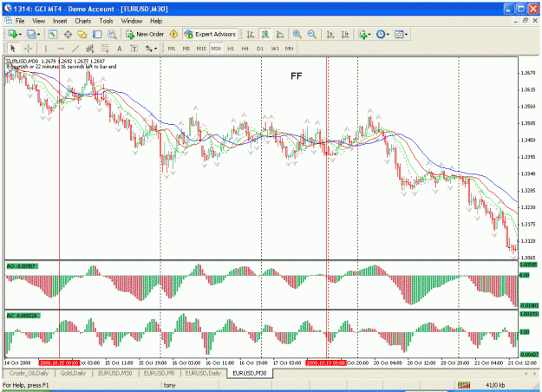Select the Fibonacci Retracement tool
Screen dimensions: 542x392
tap(105, 49)
